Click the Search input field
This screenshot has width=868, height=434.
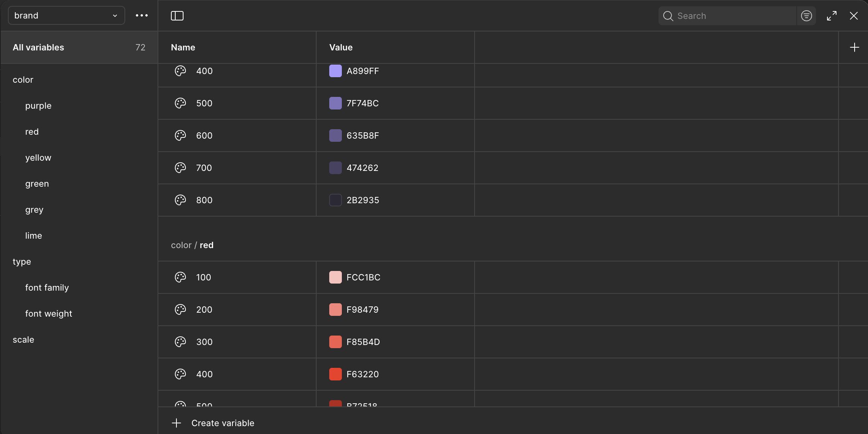(733, 16)
